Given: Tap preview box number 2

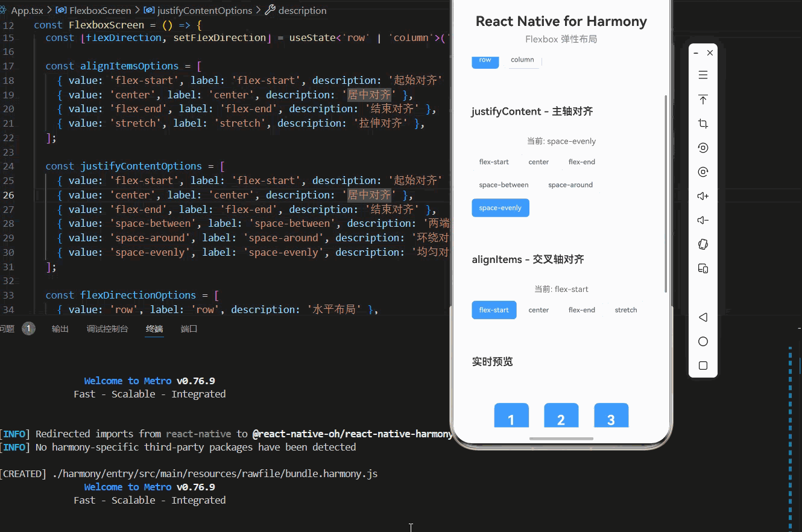Looking at the screenshot, I should point(561,416).
